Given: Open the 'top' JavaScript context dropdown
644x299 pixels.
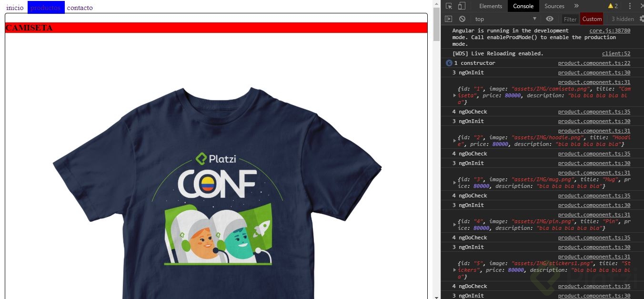Looking at the screenshot, I should (x=506, y=19).
